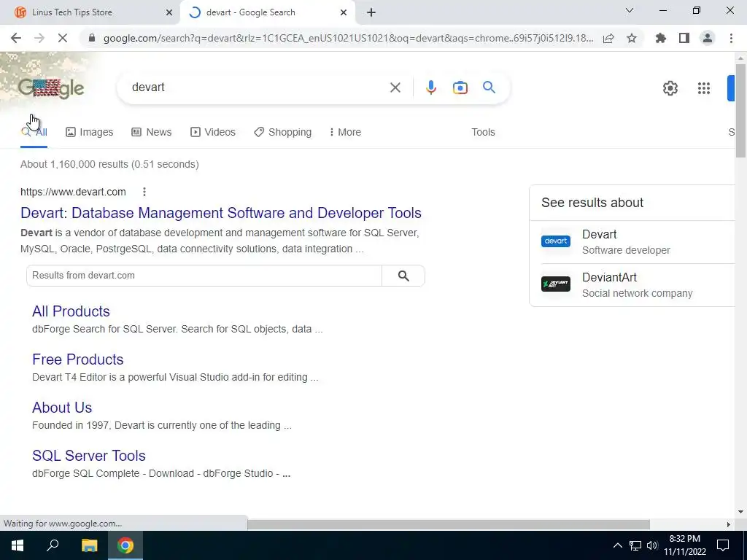Click the Google doodle logo
The height and width of the screenshot is (560, 747).
tap(51, 88)
